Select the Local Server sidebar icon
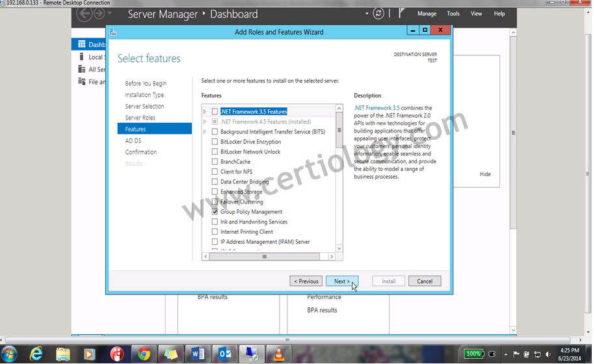The width and height of the screenshot is (595, 364). click(x=81, y=57)
